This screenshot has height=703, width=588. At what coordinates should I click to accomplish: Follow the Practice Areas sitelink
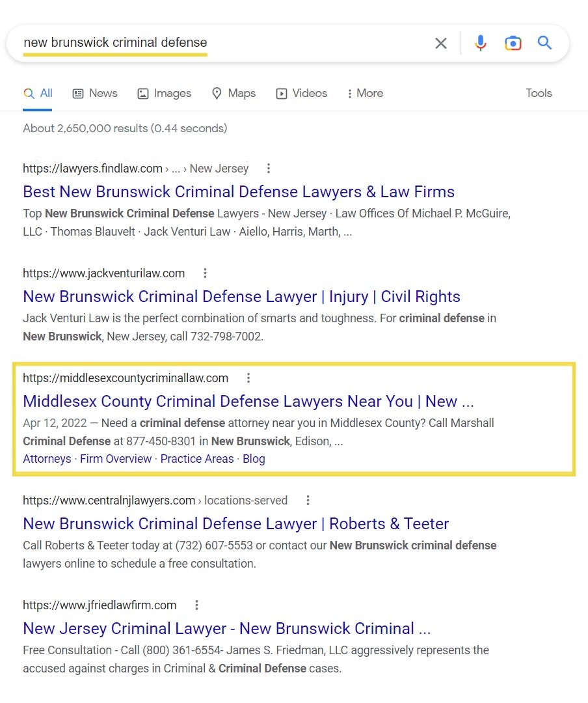pos(197,459)
